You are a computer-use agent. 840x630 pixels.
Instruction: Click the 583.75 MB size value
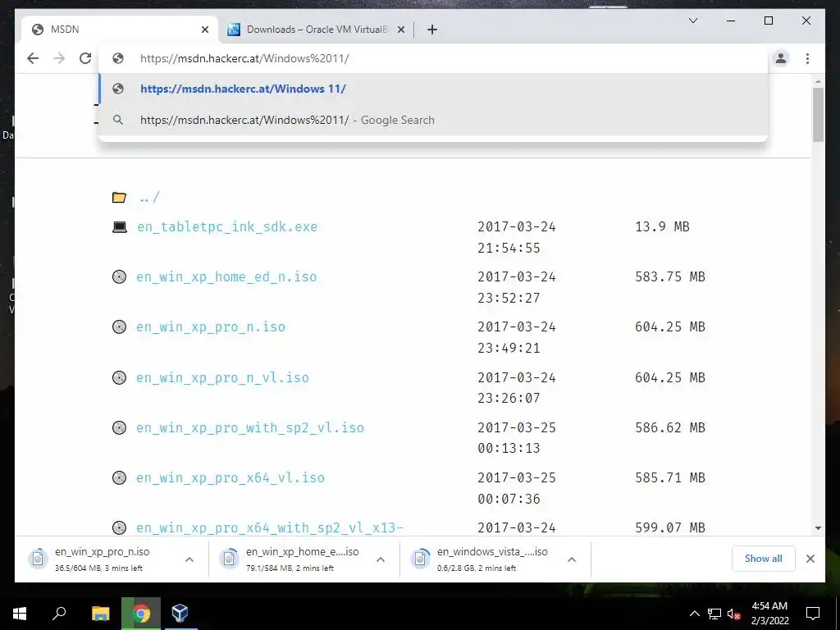[669, 277]
